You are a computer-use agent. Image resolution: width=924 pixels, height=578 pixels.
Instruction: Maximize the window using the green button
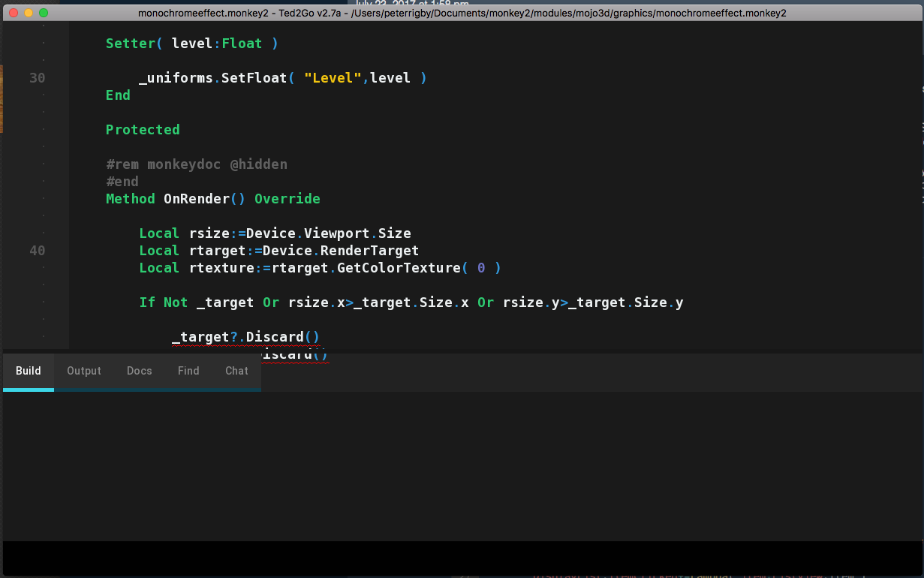(x=44, y=13)
